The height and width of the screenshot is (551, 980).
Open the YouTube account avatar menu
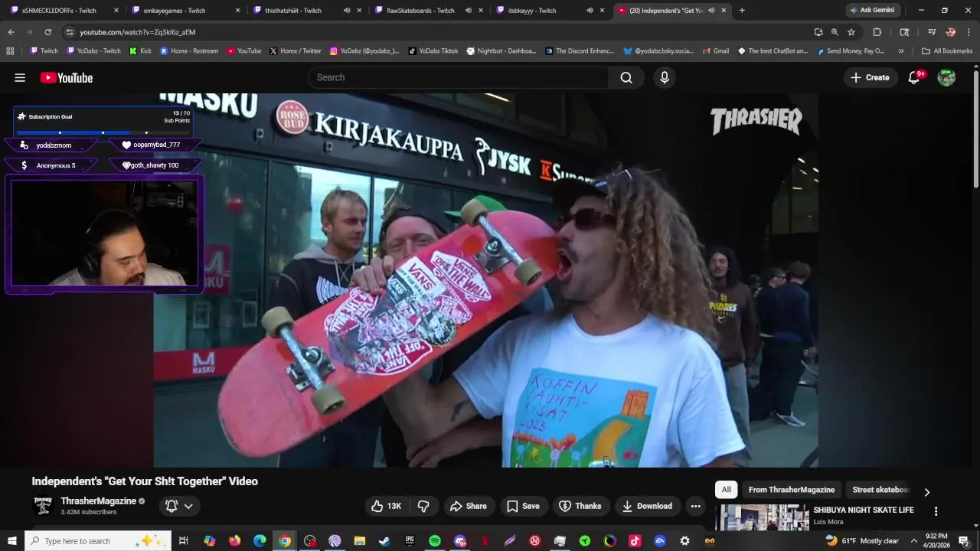pyautogui.click(x=946, y=77)
